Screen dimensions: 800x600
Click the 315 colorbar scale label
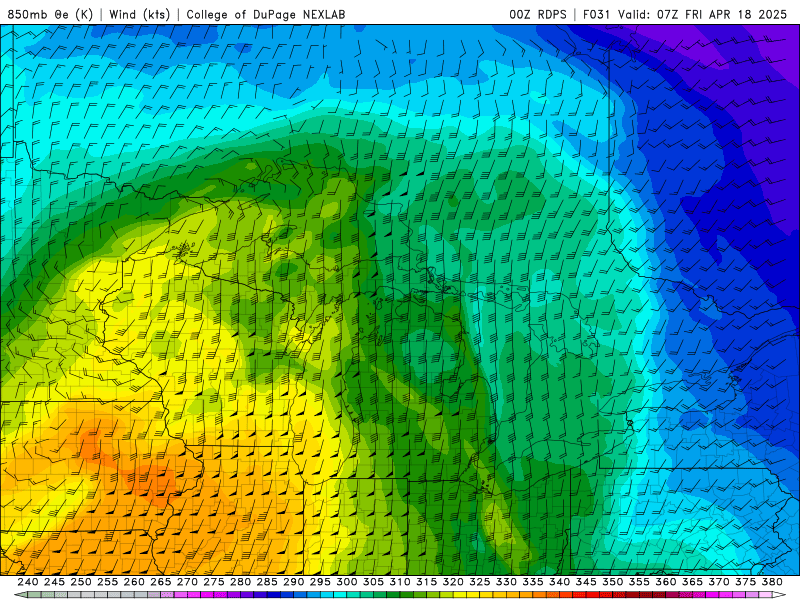(x=426, y=582)
